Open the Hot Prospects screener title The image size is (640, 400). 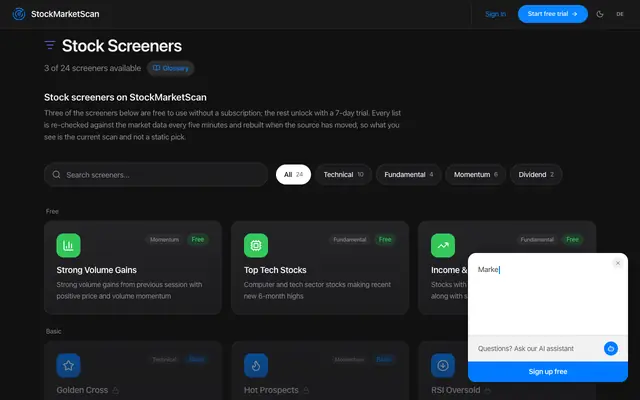point(271,390)
